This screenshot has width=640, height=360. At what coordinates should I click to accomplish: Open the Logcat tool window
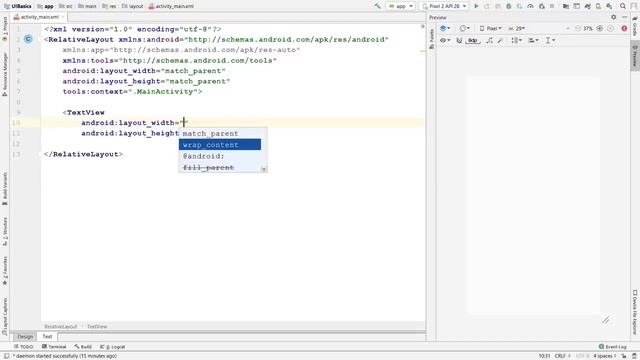pos(113,347)
